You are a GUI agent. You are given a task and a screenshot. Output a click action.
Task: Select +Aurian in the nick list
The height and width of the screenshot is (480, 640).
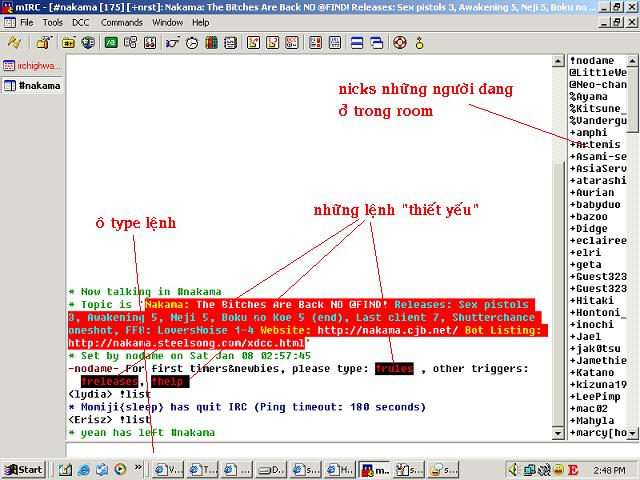(x=592, y=193)
